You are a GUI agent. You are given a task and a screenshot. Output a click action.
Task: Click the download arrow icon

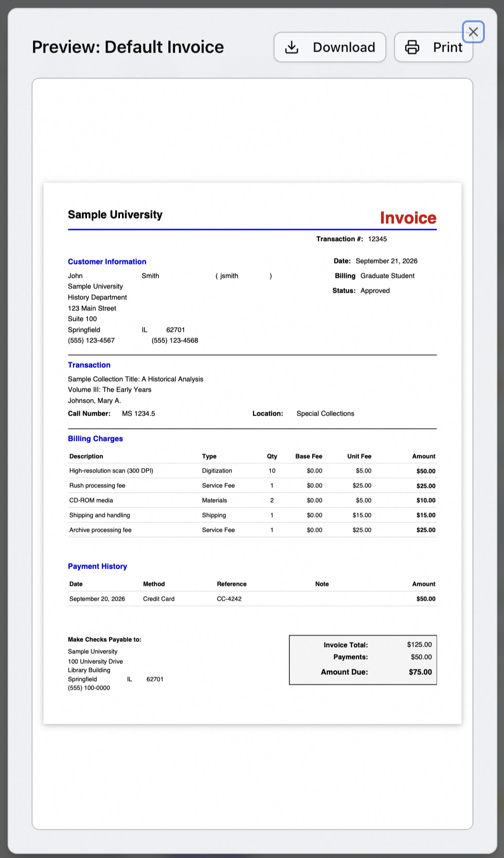point(292,47)
